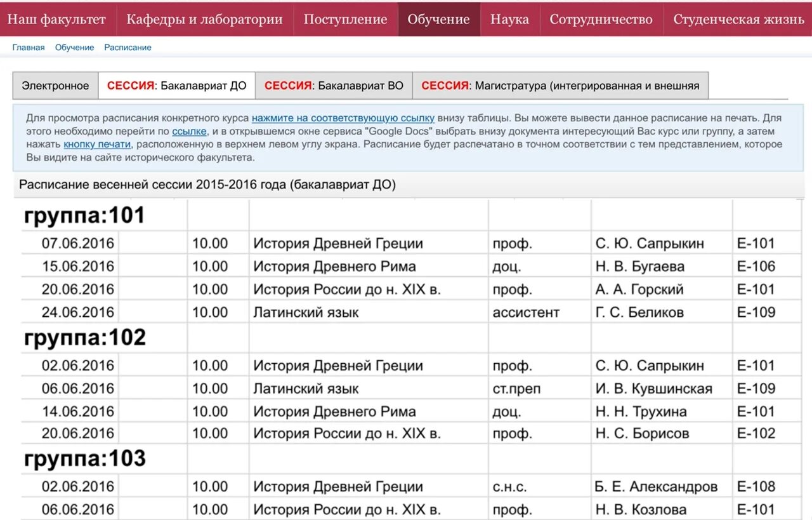Click teacher name 'Н. В. Козлова'
The width and height of the screenshot is (812, 520).
pyautogui.click(x=641, y=509)
